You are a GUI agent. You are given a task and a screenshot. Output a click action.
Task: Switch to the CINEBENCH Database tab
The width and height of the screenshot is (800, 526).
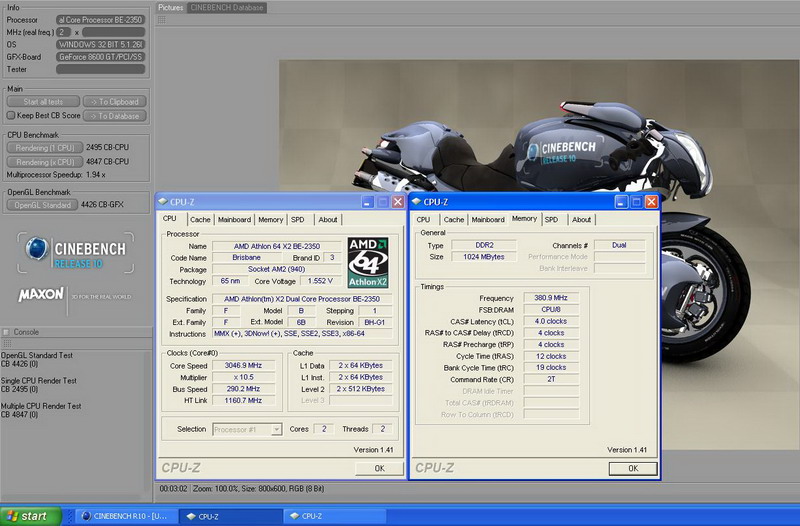227,8
